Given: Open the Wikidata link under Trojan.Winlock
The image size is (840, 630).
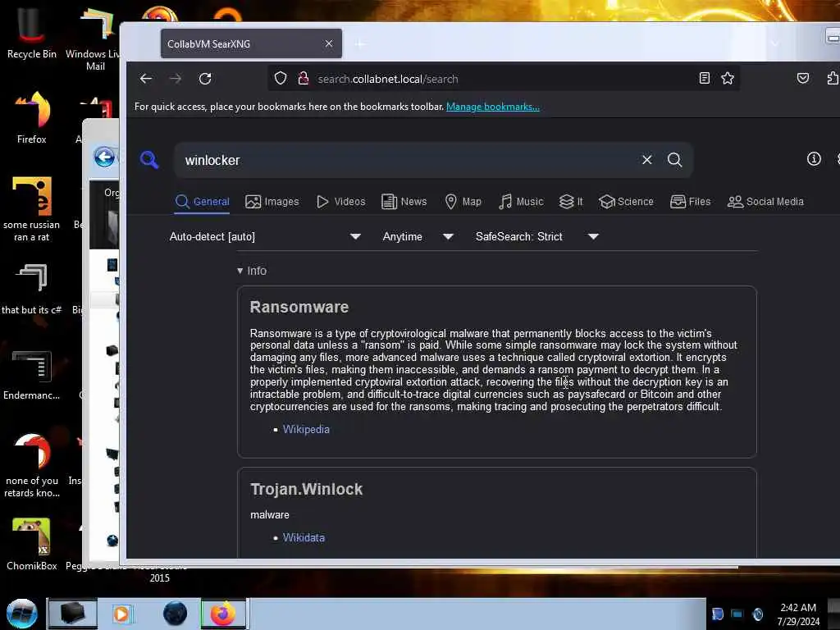Looking at the screenshot, I should pyautogui.click(x=304, y=537).
